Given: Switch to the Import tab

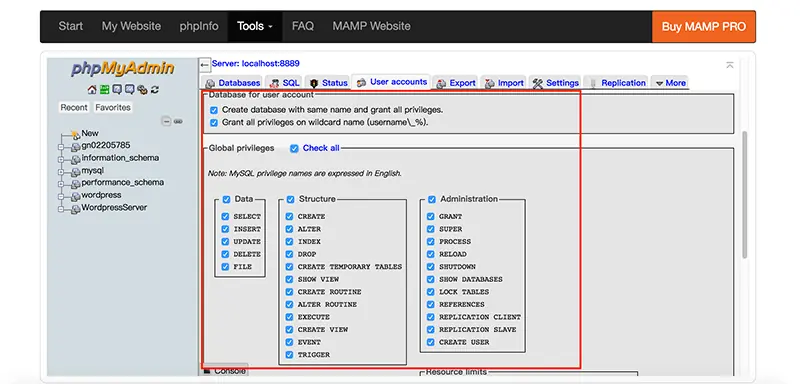Looking at the screenshot, I should pos(504,83).
